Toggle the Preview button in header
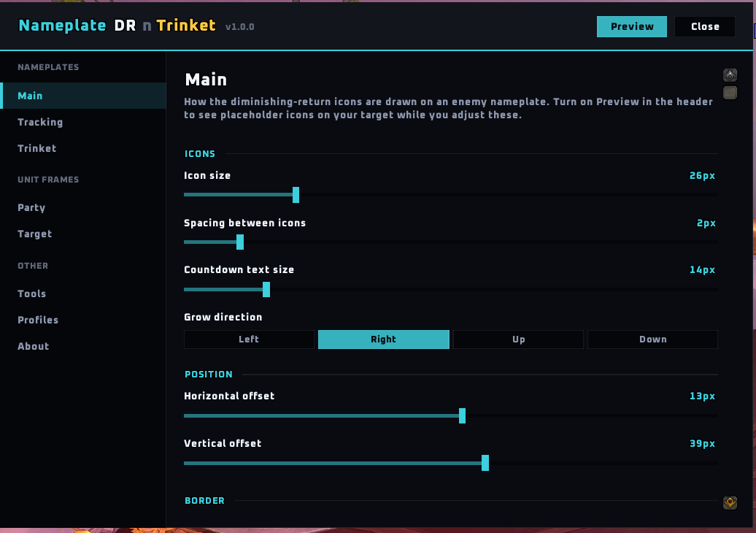Viewport: 756px width, 533px height. 632,26
